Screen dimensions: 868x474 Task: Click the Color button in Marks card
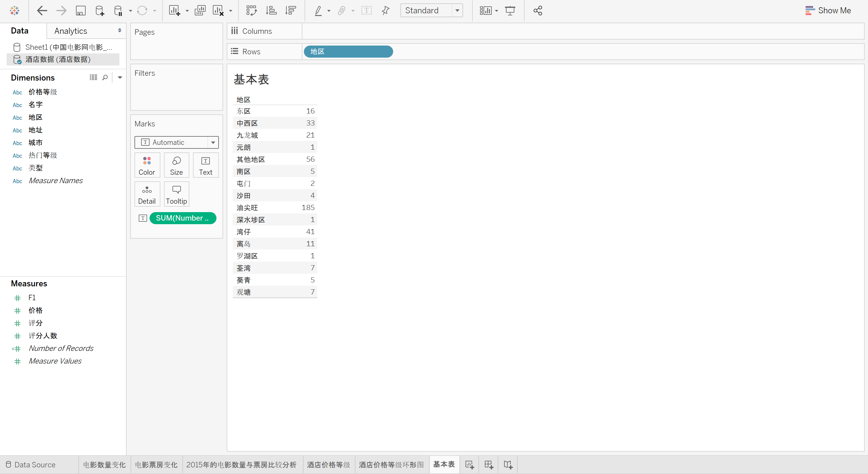(x=147, y=165)
